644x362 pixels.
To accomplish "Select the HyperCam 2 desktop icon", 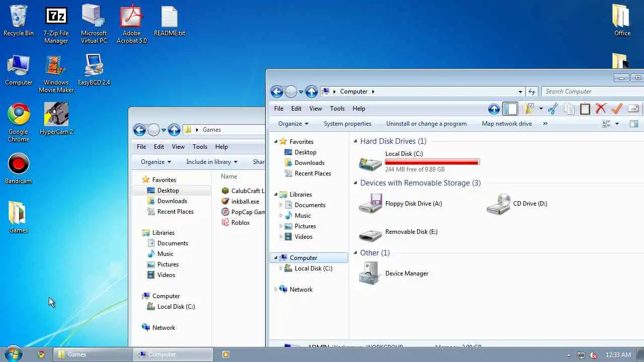I will pyautogui.click(x=56, y=119).
